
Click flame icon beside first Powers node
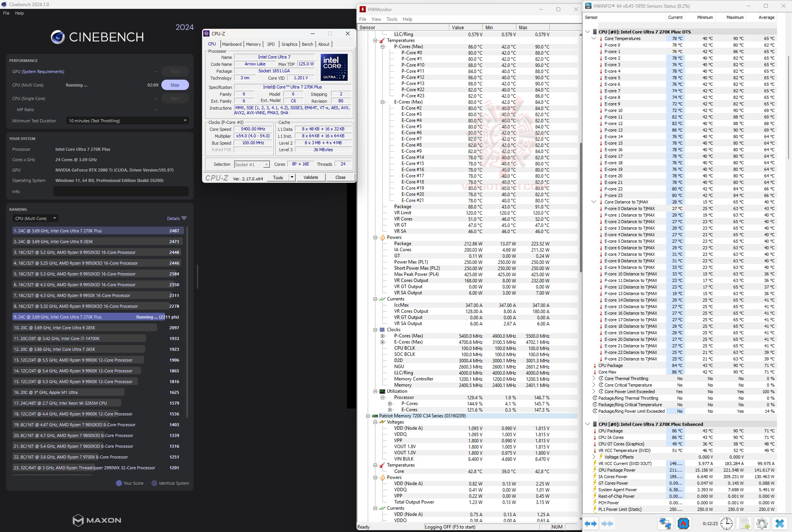(x=382, y=237)
